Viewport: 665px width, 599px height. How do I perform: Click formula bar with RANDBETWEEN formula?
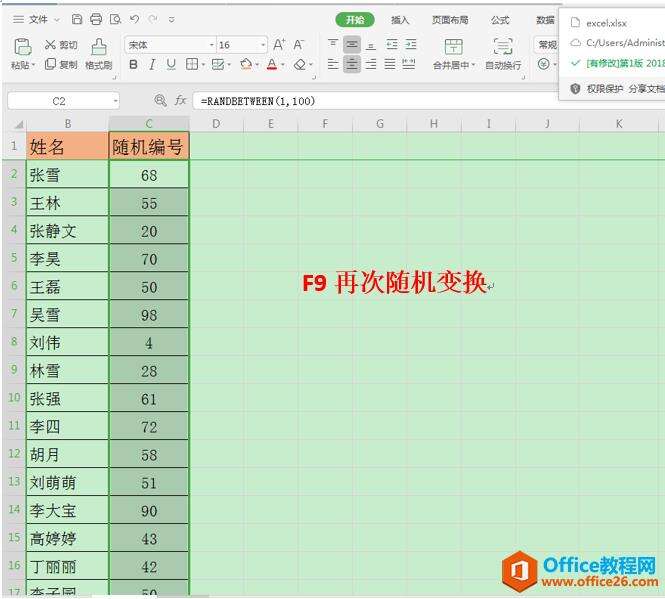point(375,101)
